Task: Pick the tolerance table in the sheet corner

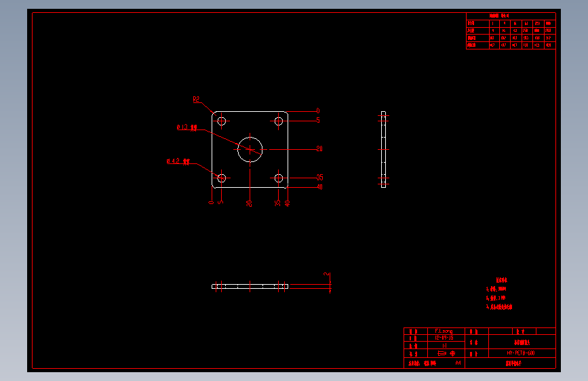Action: click(x=511, y=31)
